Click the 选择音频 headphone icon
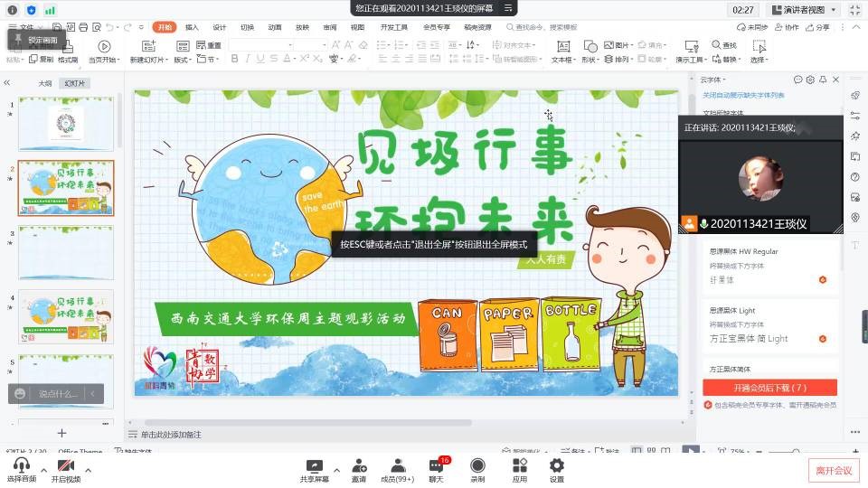The image size is (868, 488). click(x=21, y=465)
